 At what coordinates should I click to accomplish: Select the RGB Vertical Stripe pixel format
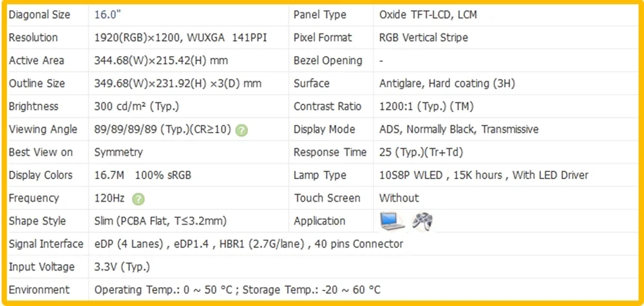click(x=424, y=38)
